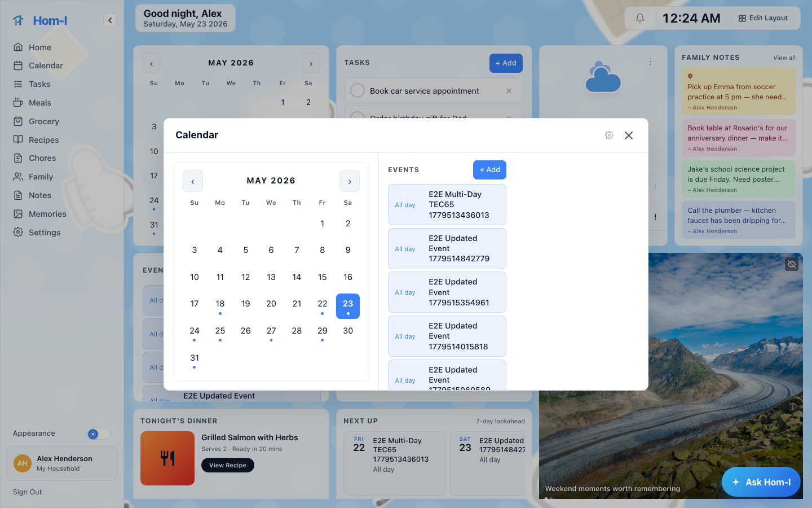The width and height of the screenshot is (812, 508).
Task: Toggle the Appearance theme switch
Action: [x=99, y=433]
